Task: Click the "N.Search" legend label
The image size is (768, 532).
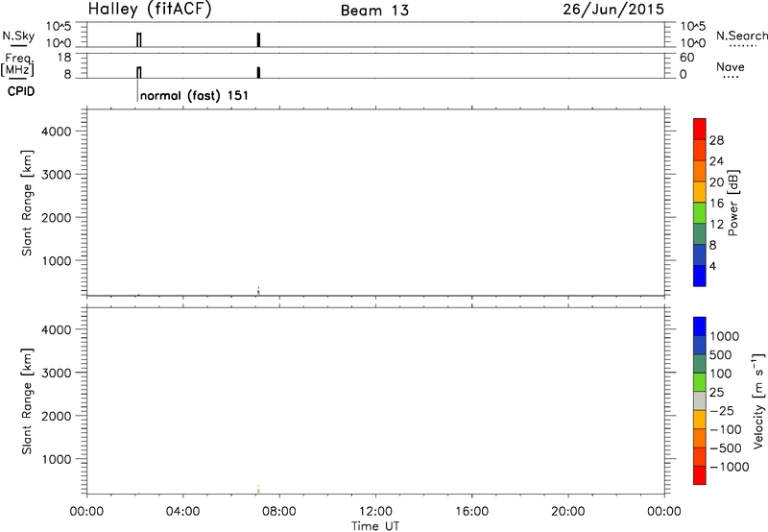Action: 741,36
